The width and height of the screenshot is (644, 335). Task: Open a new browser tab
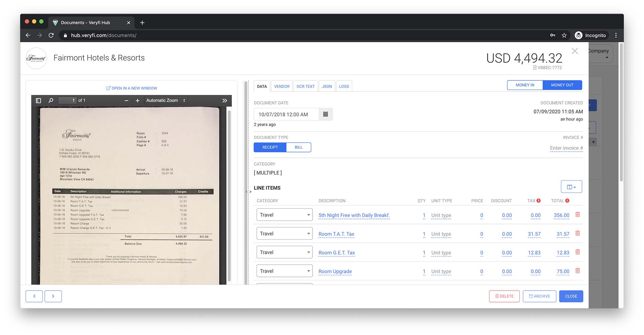(x=142, y=23)
